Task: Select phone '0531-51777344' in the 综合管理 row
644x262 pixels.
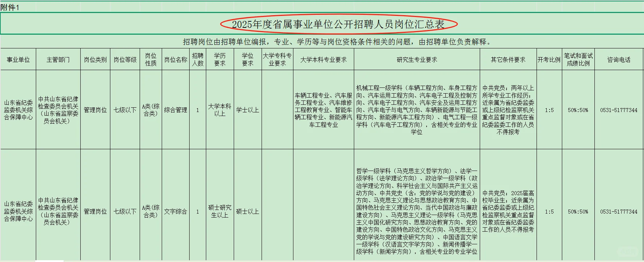Action: 619,110
